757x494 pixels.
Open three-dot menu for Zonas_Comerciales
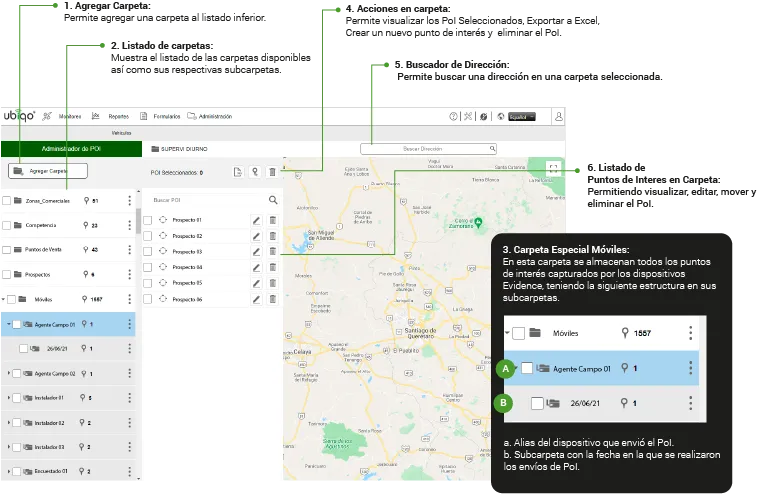click(x=129, y=200)
